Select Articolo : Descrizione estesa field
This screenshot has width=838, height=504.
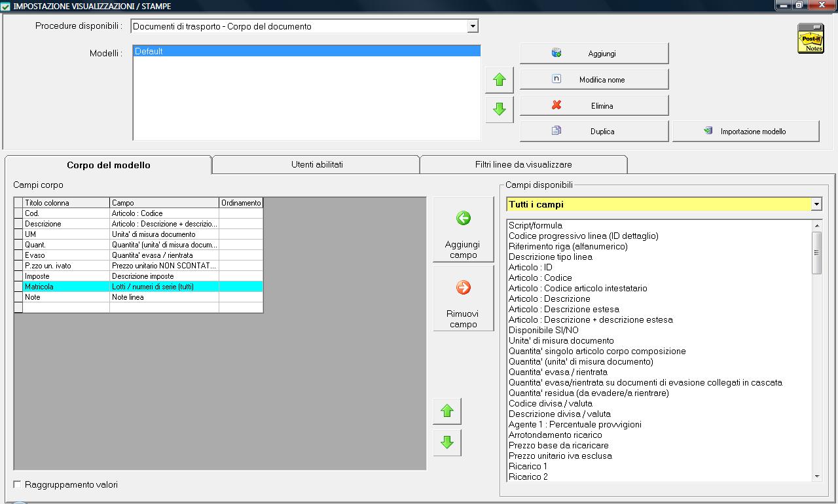click(x=564, y=309)
